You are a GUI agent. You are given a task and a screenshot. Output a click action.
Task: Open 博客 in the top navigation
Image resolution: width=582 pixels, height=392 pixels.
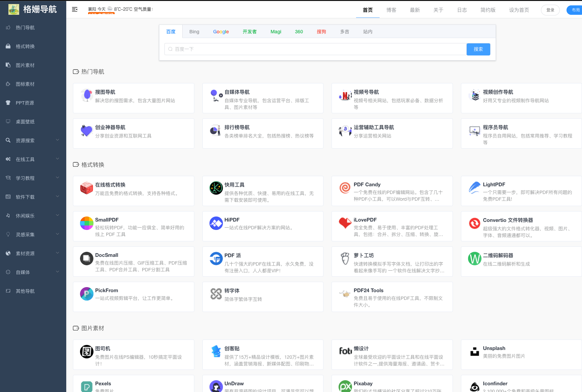pyautogui.click(x=391, y=10)
